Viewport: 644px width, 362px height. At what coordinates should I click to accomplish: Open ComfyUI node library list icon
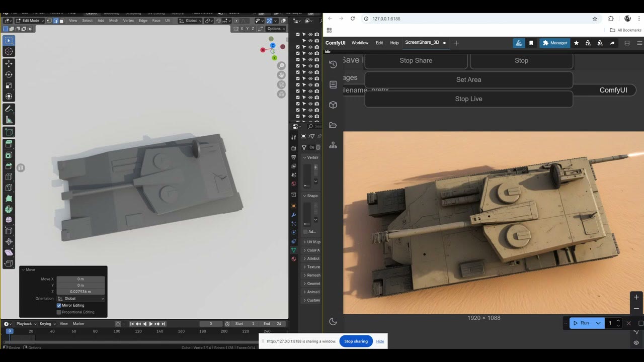coord(333,84)
